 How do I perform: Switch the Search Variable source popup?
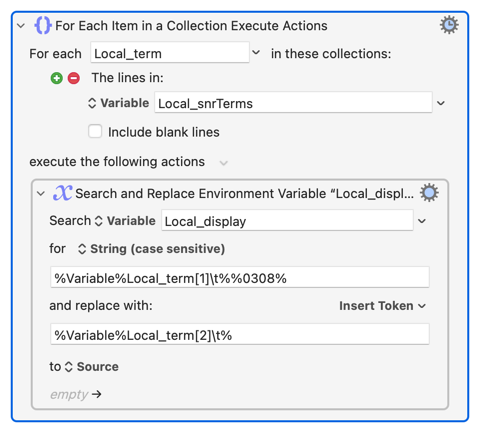point(125,221)
